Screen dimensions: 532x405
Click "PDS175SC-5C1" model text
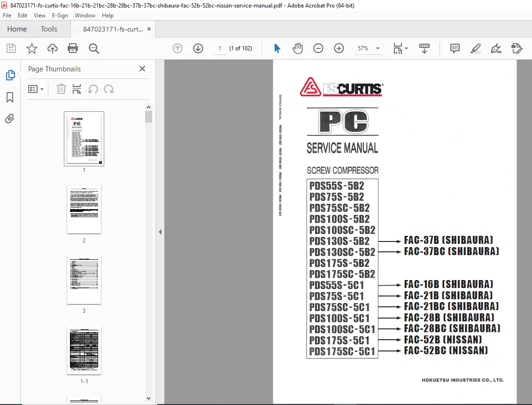tap(342, 351)
